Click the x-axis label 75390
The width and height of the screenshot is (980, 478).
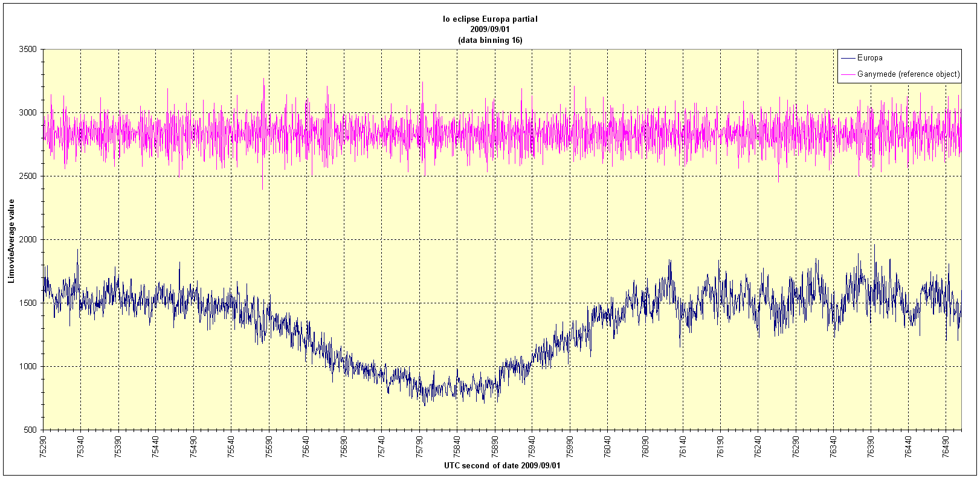coord(118,446)
